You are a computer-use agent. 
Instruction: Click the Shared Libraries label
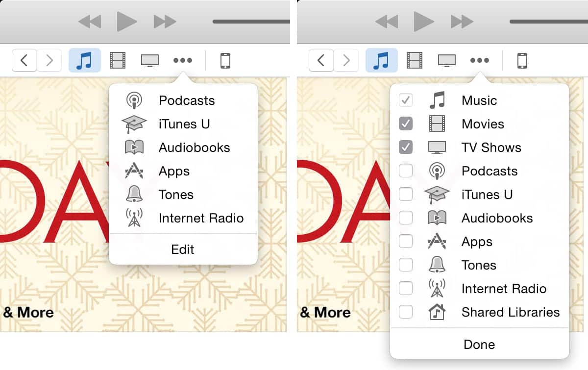point(511,312)
